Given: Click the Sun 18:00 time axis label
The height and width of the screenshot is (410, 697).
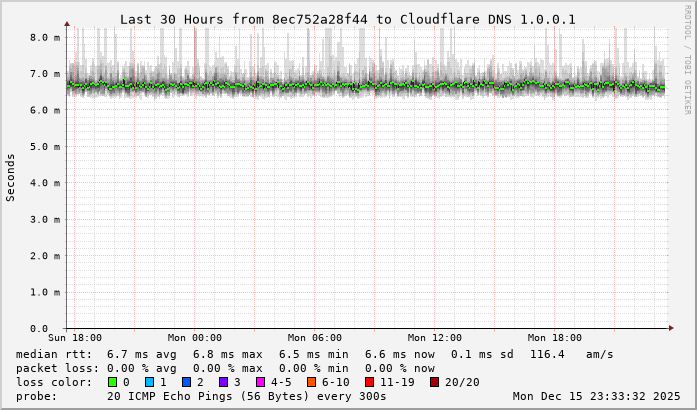Looking at the screenshot, I should point(74,338).
